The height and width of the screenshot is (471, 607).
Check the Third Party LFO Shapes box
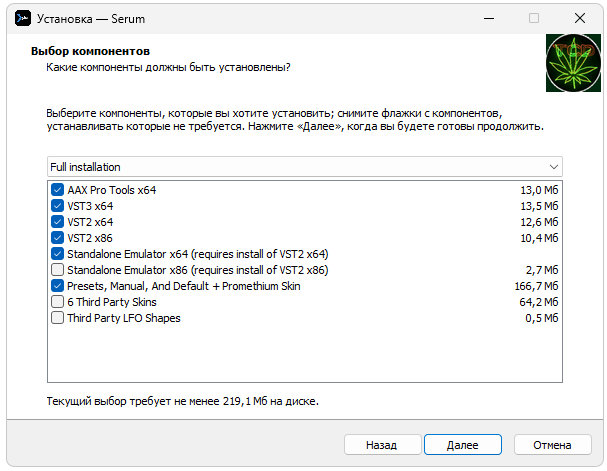pyautogui.click(x=57, y=318)
